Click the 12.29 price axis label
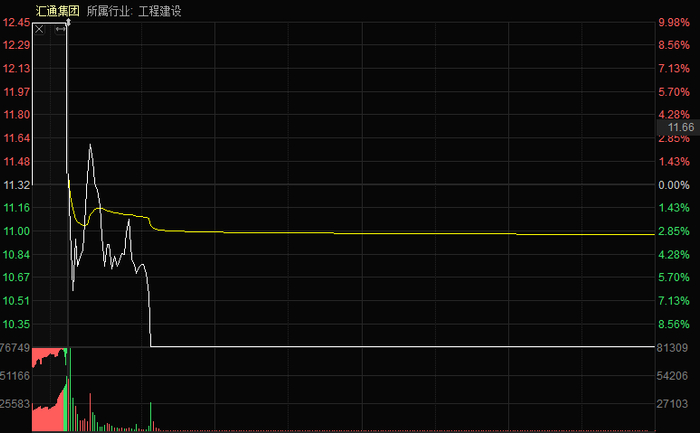 [17, 45]
